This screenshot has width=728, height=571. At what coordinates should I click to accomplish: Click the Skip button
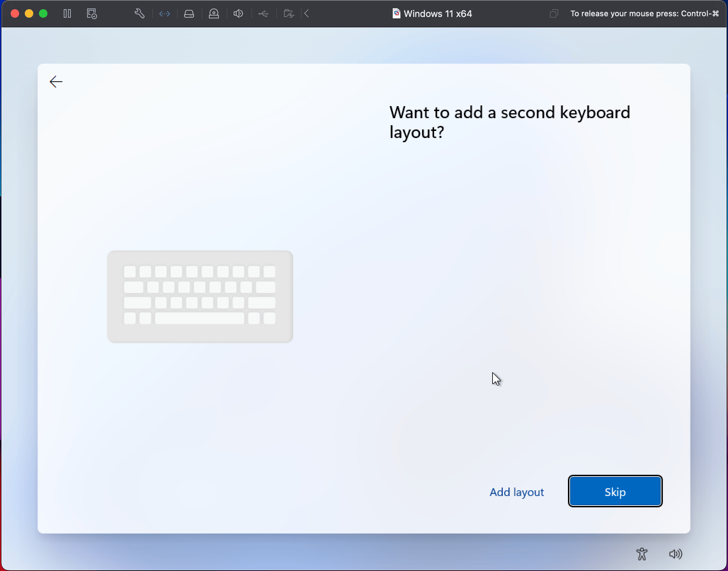pyautogui.click(x=615, y=491)
